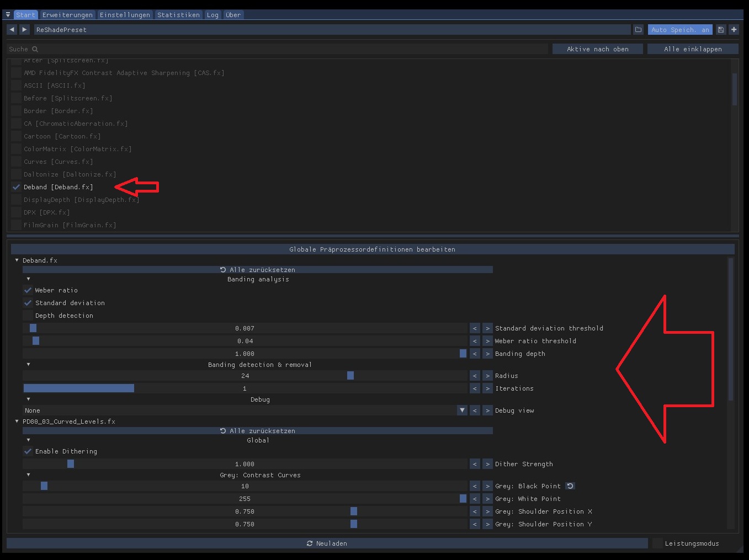
Task: Add a new preset with the plus icon
Action: pos(734,30)
